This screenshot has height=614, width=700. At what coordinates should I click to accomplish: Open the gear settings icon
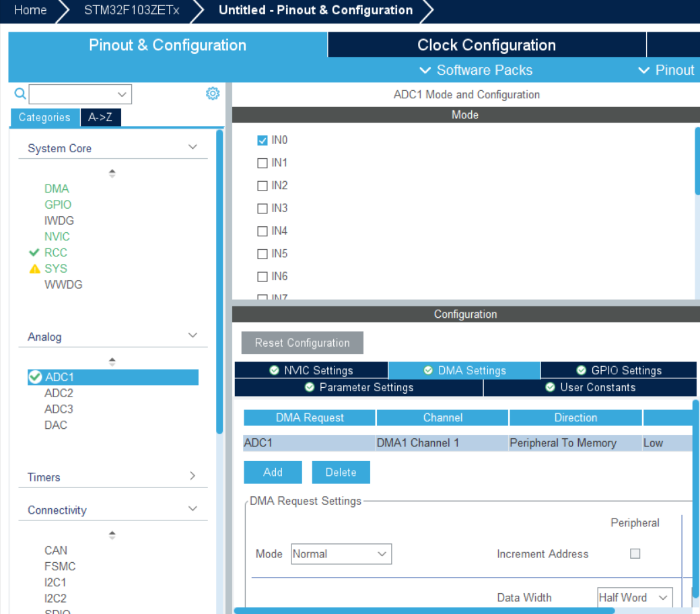[213, 94]
